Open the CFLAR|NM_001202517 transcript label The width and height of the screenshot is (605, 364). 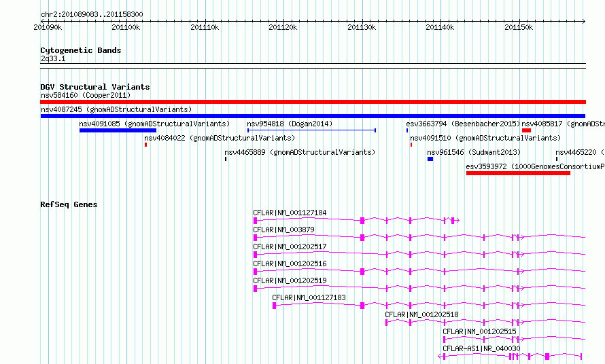[x=290, y=247]
